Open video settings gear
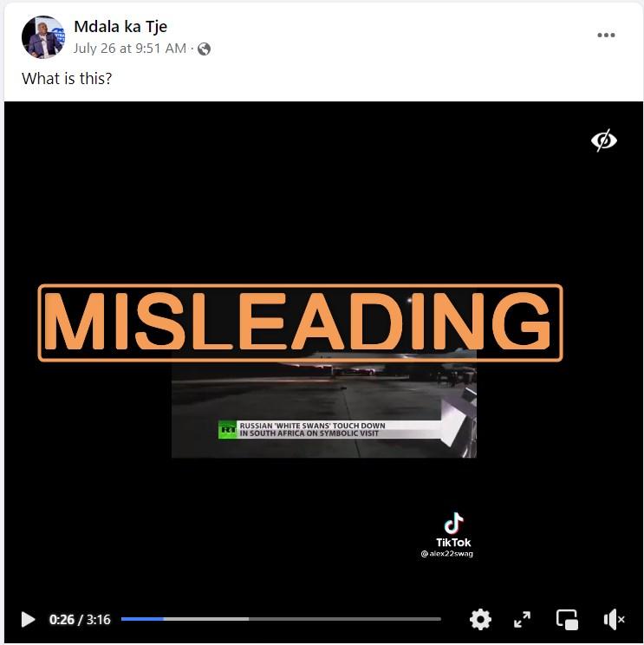Viewport: 644px width, 645px height. click(480, 619)
